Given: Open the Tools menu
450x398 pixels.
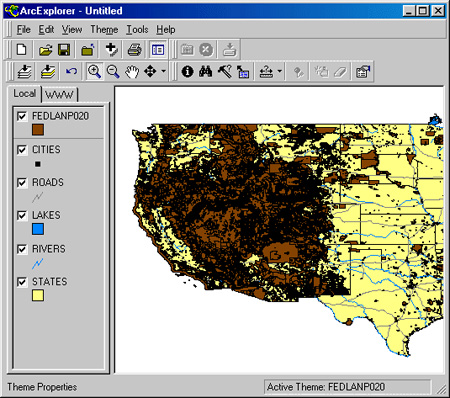Looking at the screenshot, I should click(x=137, y=30).
